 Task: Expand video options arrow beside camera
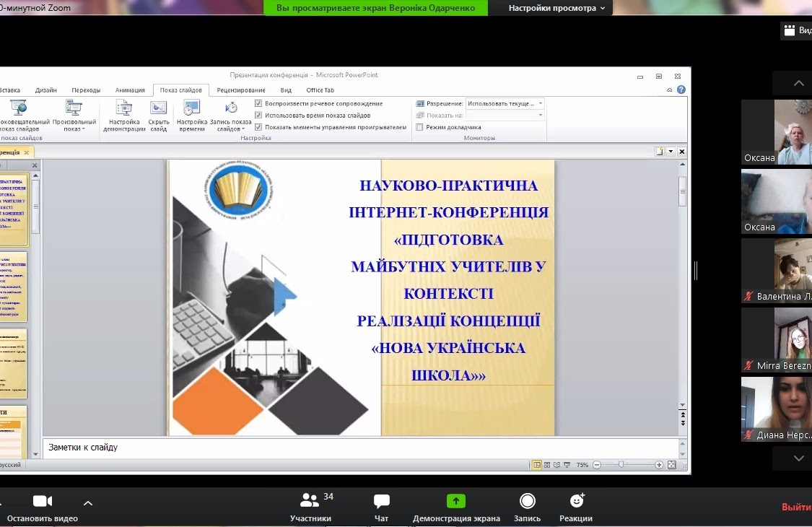coord(88,502)
